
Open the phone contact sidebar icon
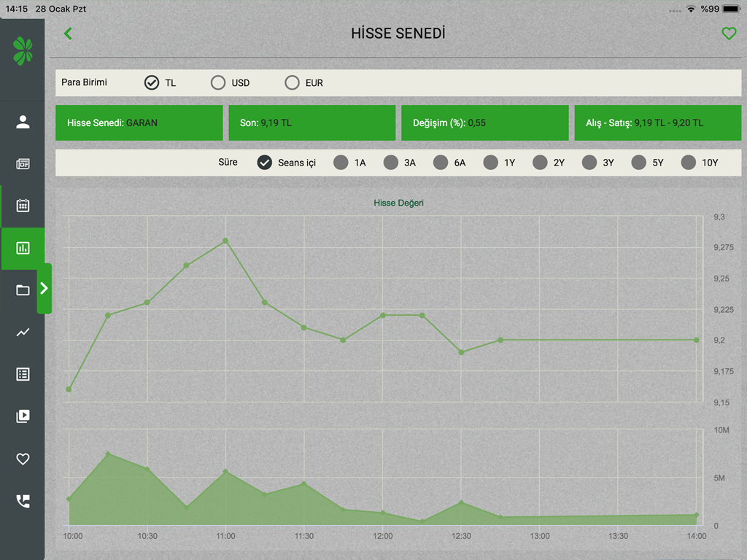coord(23,501)
